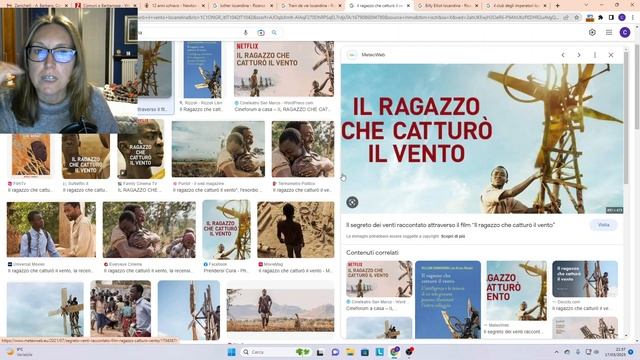
Task: Click the microphone voice search icon
Action: (x=246, y=33)
